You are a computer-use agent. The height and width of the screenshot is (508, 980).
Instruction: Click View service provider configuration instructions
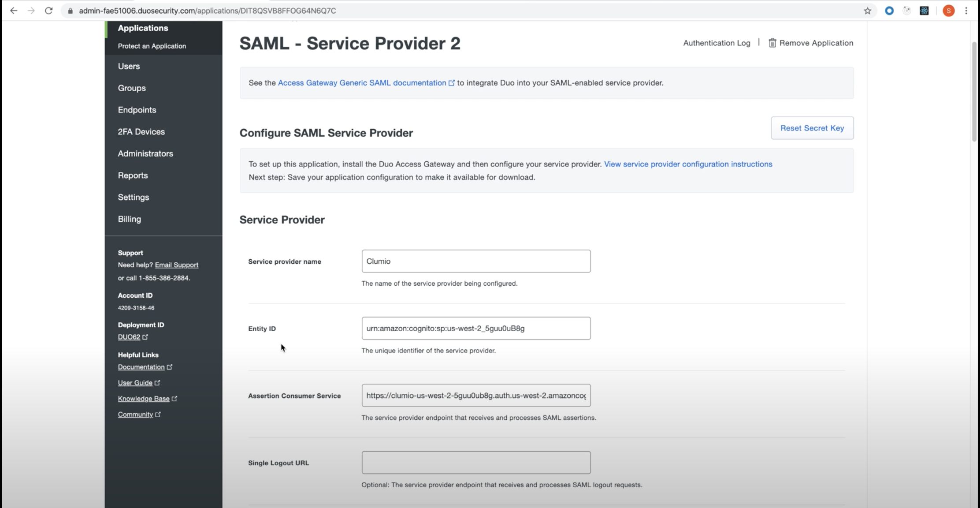688,164
